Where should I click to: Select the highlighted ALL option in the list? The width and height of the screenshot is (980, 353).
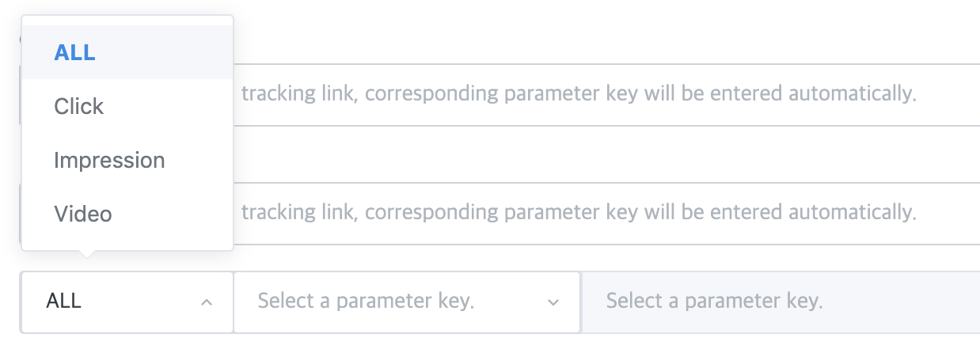[75, 52]
